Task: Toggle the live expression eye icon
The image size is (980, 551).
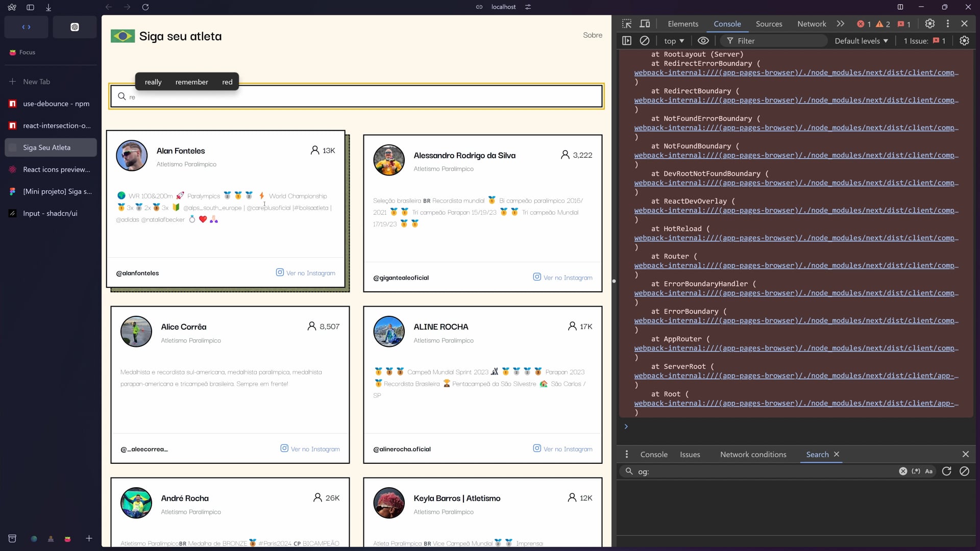Action: [x=703, y=41]
